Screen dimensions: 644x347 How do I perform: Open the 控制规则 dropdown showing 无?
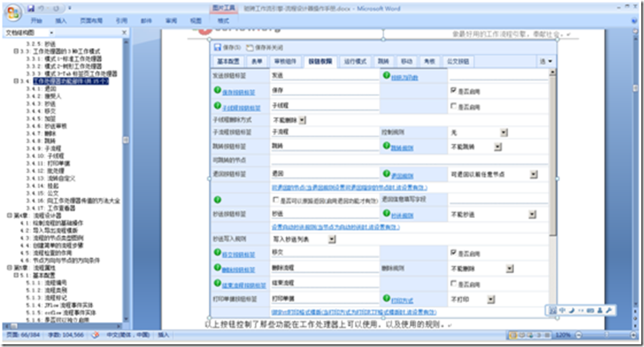(x=504, y=132)
